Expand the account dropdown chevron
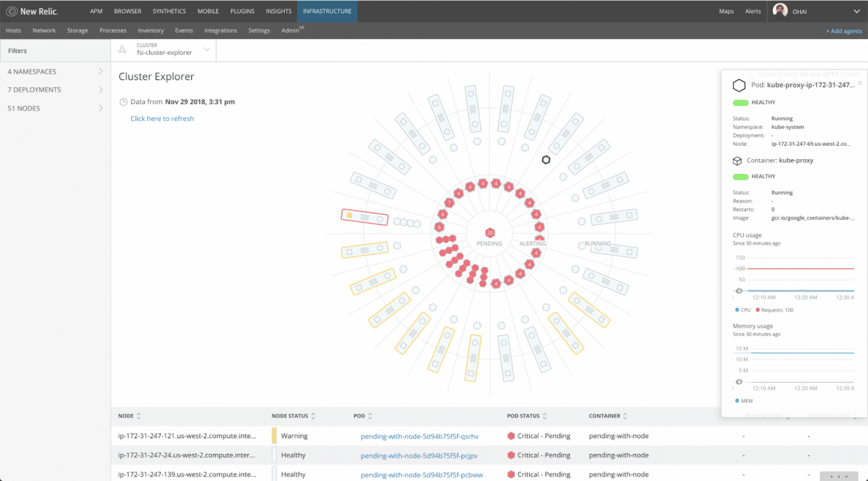Viewport: 868px width, 481px height. 857,11
